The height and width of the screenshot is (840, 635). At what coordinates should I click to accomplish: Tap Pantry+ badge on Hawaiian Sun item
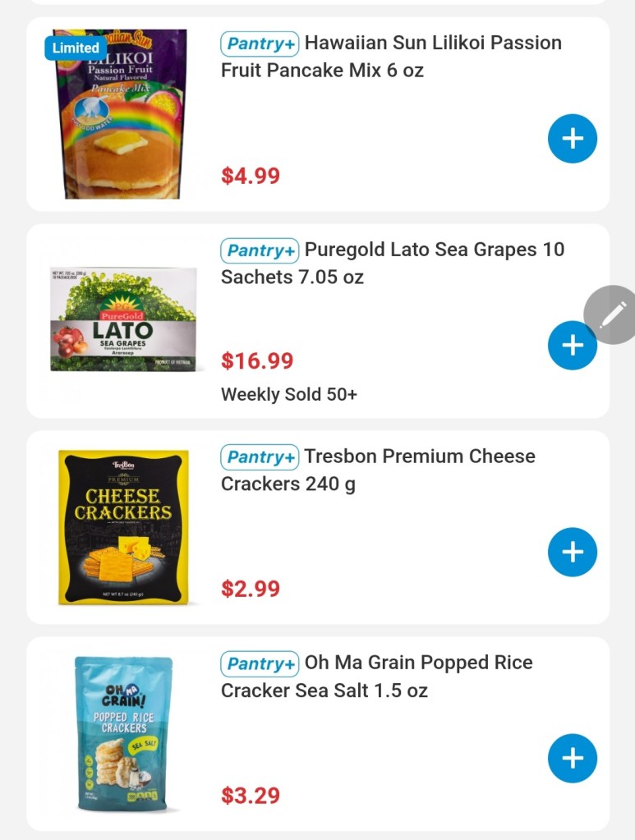(259, 44)
